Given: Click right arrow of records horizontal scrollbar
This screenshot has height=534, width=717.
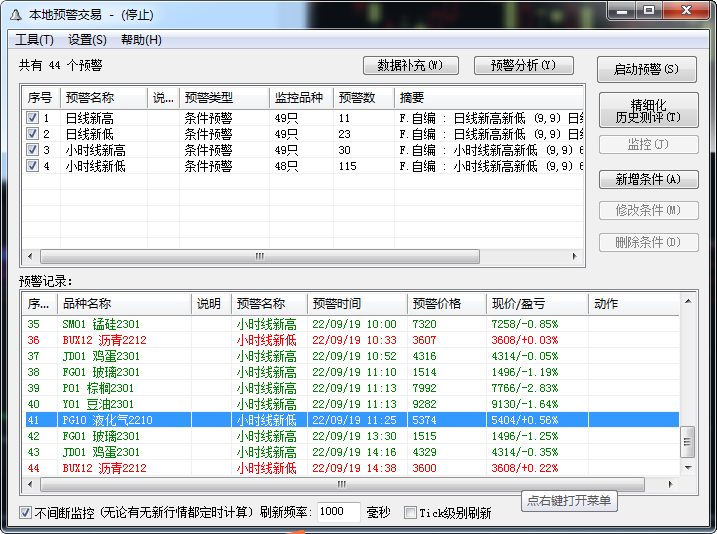Looking at the screenshot, I should pyautogui.click(x=671, y=484).
